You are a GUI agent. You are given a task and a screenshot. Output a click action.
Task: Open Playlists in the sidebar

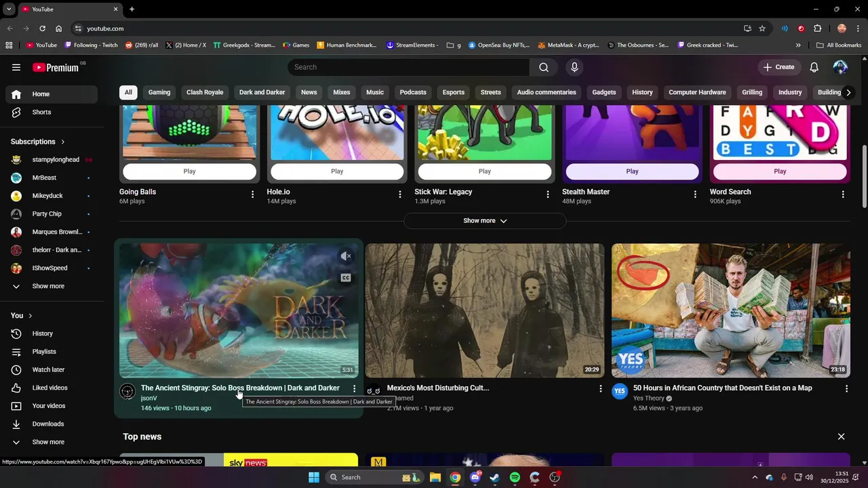pyautogui.click(x=52, y=352)
